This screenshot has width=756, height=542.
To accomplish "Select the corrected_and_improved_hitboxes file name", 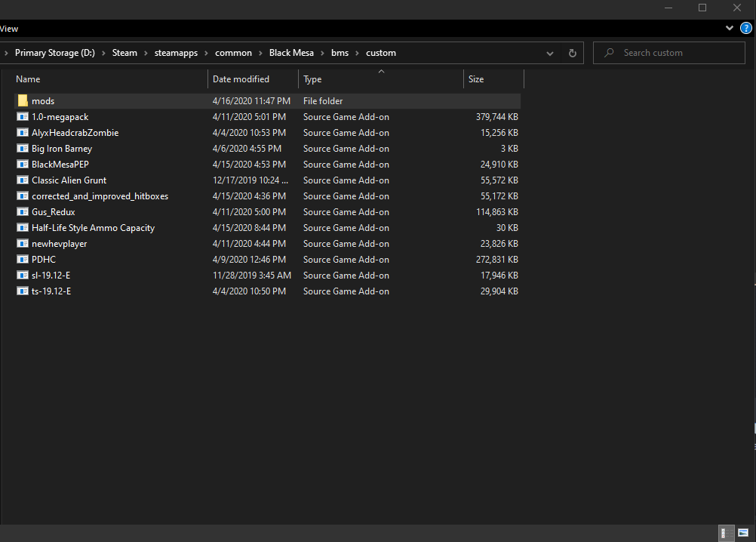I will click(x=100, y=196).
